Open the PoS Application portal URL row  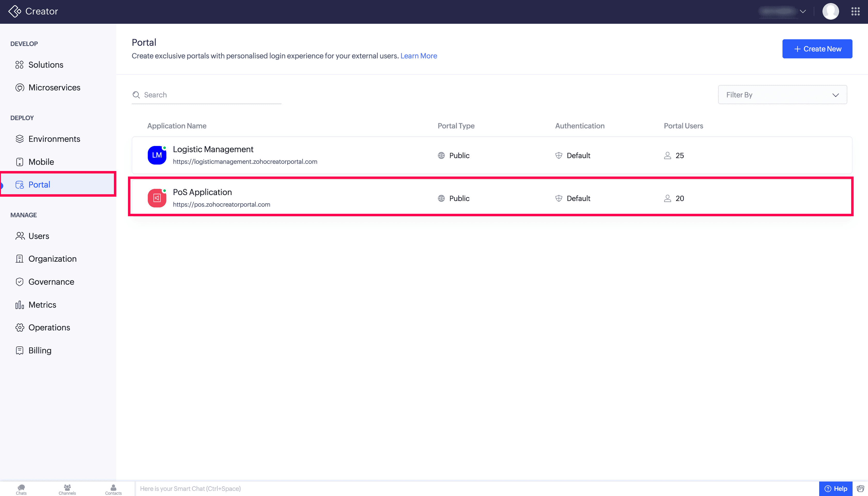[x=221, y=204]
